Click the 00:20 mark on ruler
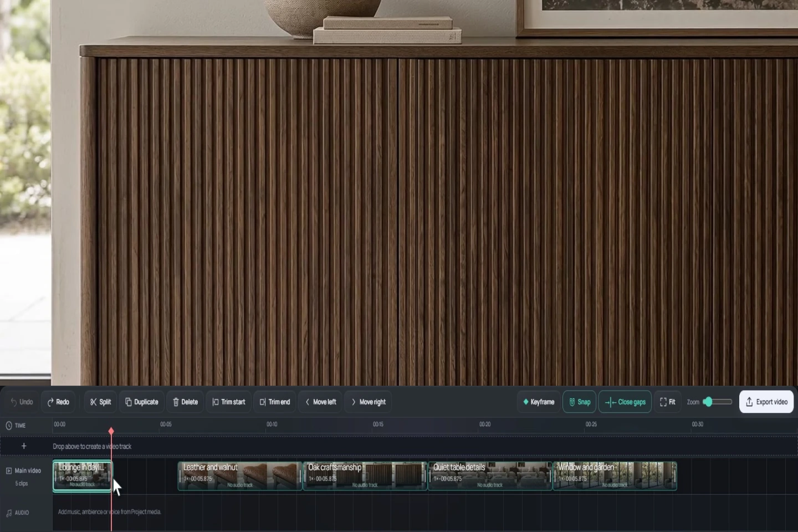This screenshot has width=798, height=532. [485, 424]
